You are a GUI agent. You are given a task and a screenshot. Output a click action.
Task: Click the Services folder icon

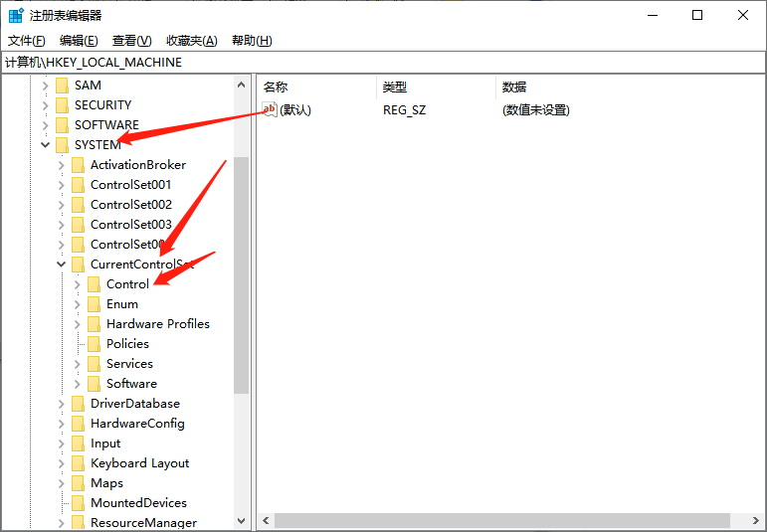(x=94, y=364)
